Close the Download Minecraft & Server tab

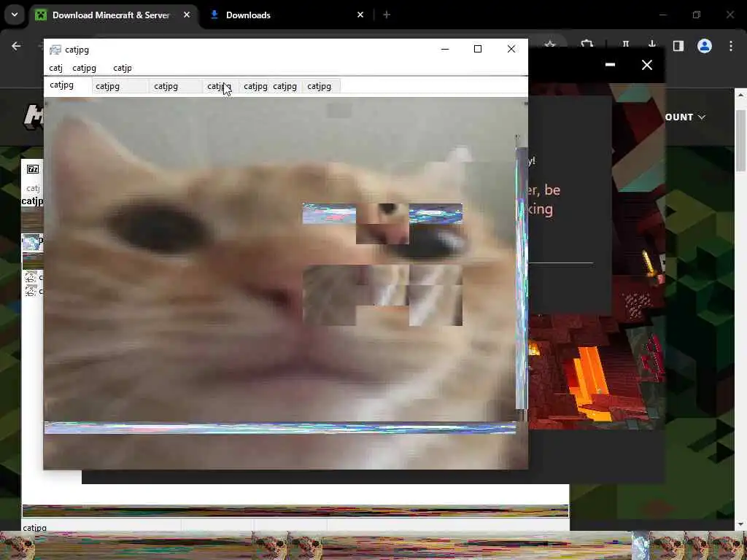[x=187, y=15]
